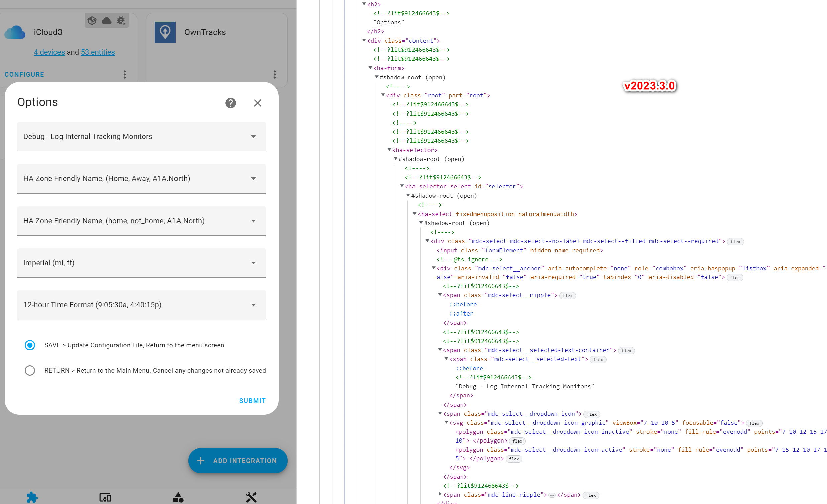Enable debug logging via the bug icon on iCloud3

pyautogui.click(x=120, y=20)
